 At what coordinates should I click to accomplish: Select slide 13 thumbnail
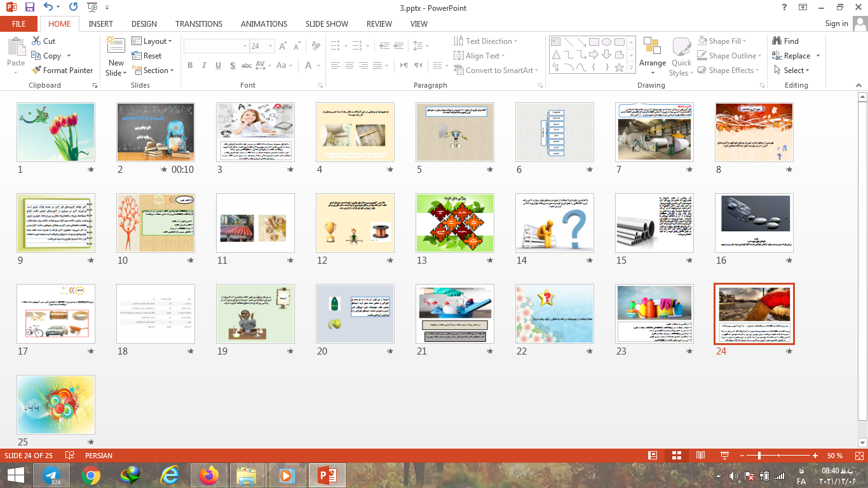454,223
